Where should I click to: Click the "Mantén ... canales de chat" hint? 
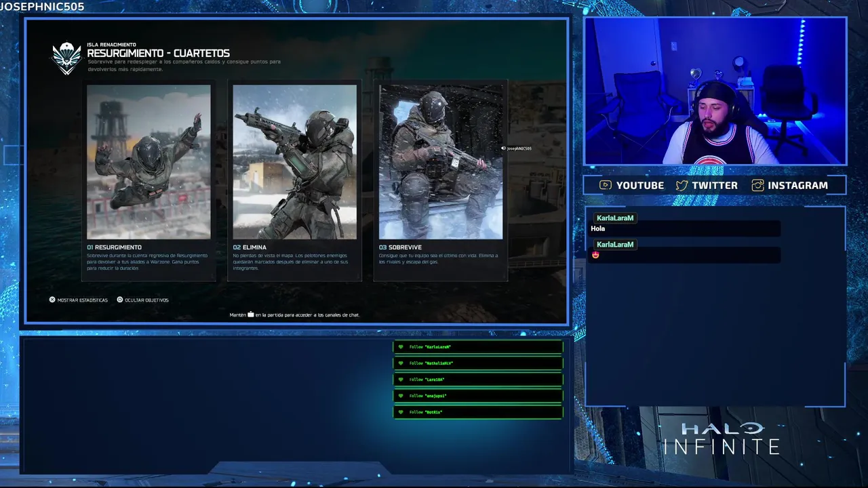point(294,315)
